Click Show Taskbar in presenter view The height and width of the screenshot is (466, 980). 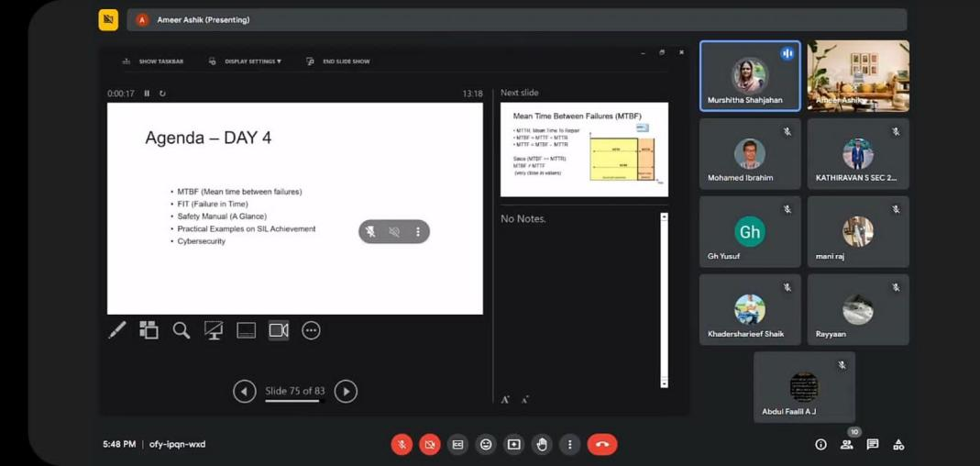point(153,61)
